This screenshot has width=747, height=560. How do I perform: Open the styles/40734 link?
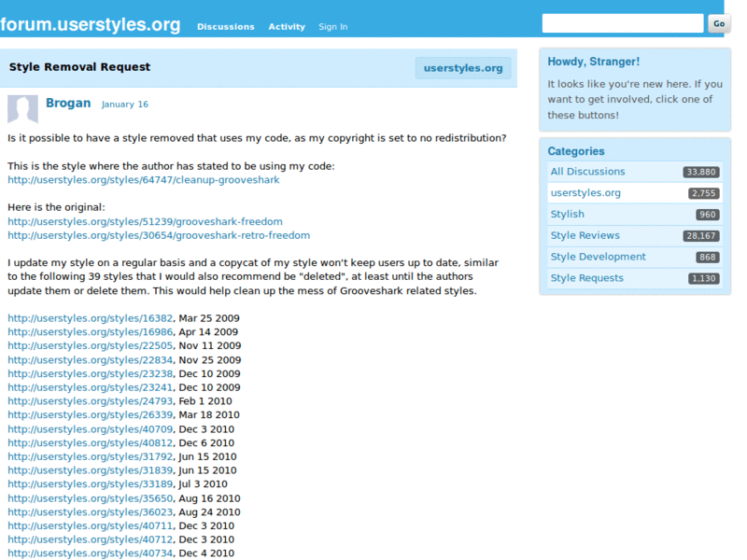click(x=90, y=553)
